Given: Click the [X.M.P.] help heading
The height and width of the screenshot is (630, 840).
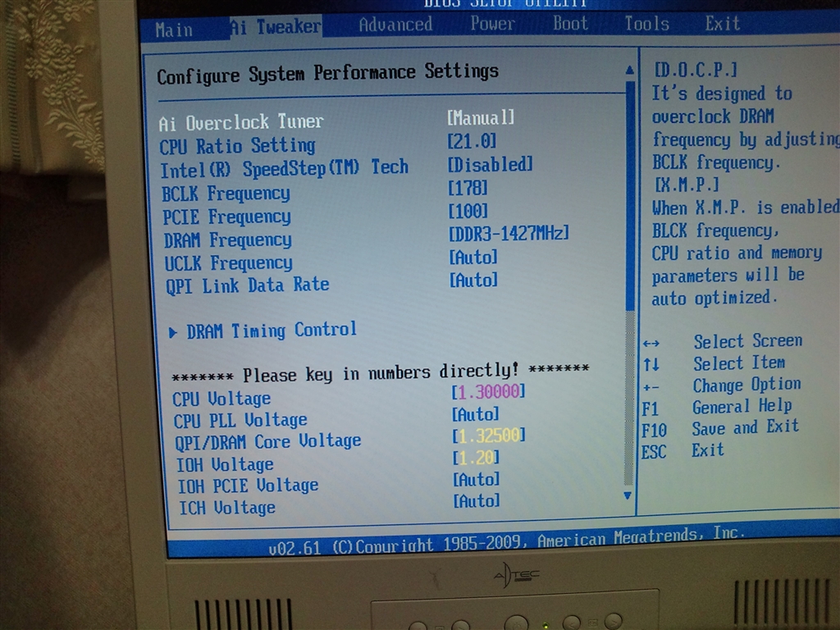Looking at the screenshot, I should coord(687,185).
